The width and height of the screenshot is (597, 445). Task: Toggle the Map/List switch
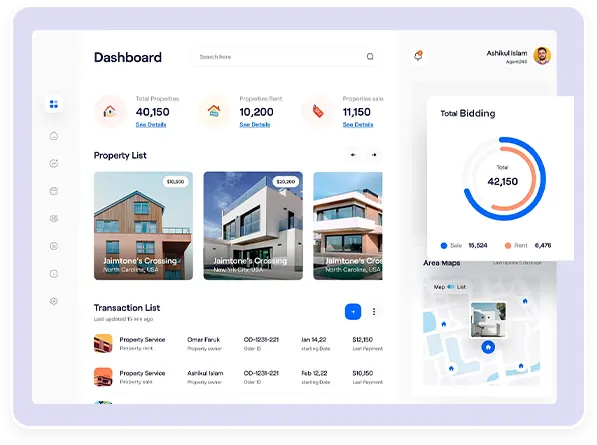tap(451, 287)
